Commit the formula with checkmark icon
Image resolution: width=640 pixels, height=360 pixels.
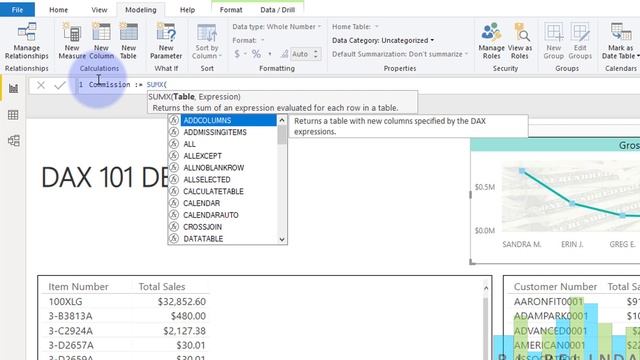[x=60, y=85]
